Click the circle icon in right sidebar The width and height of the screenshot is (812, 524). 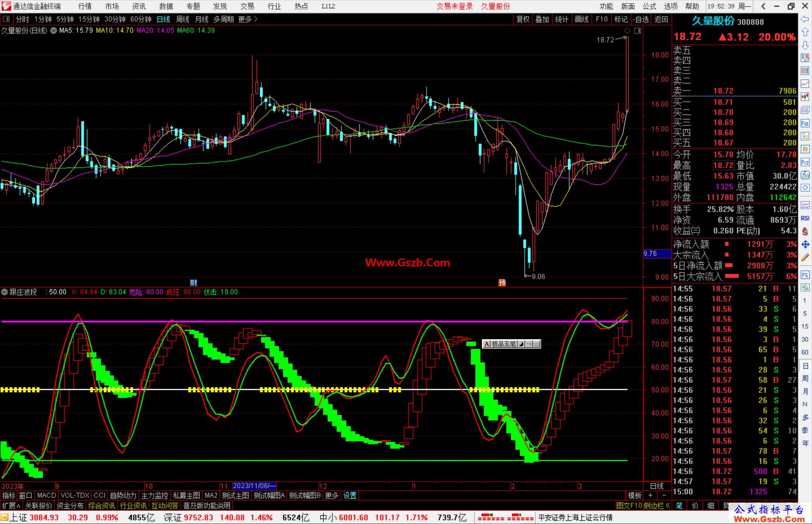[805, 188]
